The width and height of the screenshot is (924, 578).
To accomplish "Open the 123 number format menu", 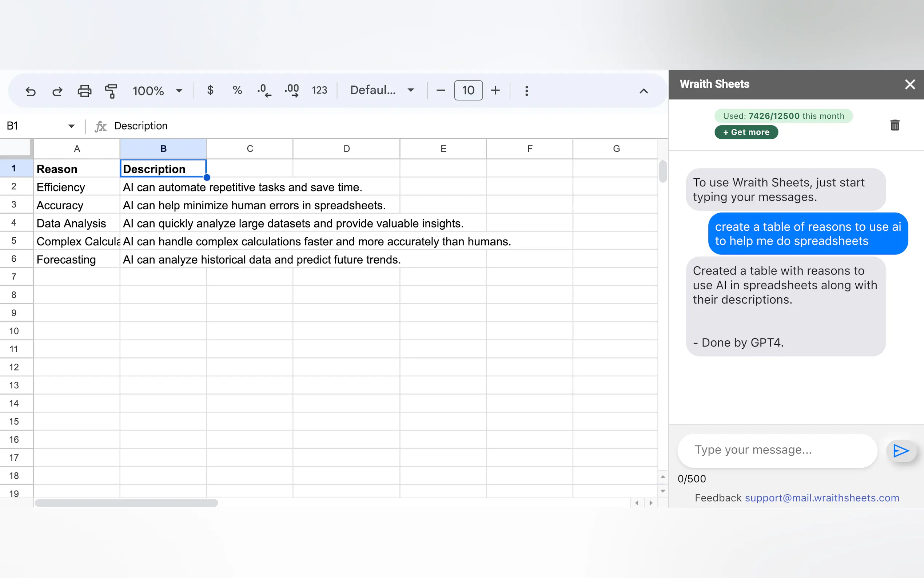I will tap(319, 90).
